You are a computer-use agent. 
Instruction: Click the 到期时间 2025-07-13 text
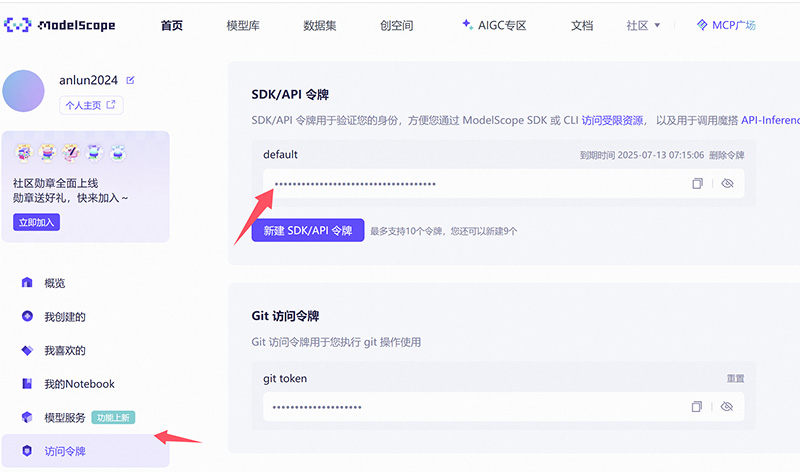pyautogui.click(x=642, y=155)
